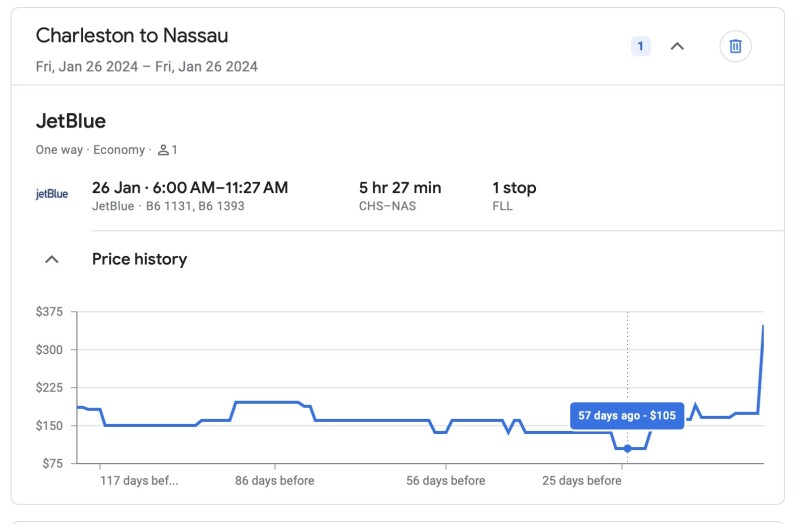Click the '56 days before' axis label
Screen dimensions: 800x524
[x=446, y=481]
